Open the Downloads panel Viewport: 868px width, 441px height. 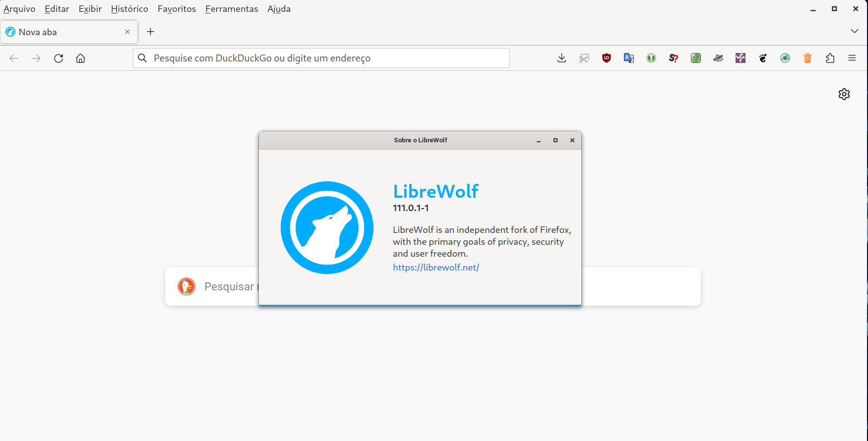(x=561, y=58)
